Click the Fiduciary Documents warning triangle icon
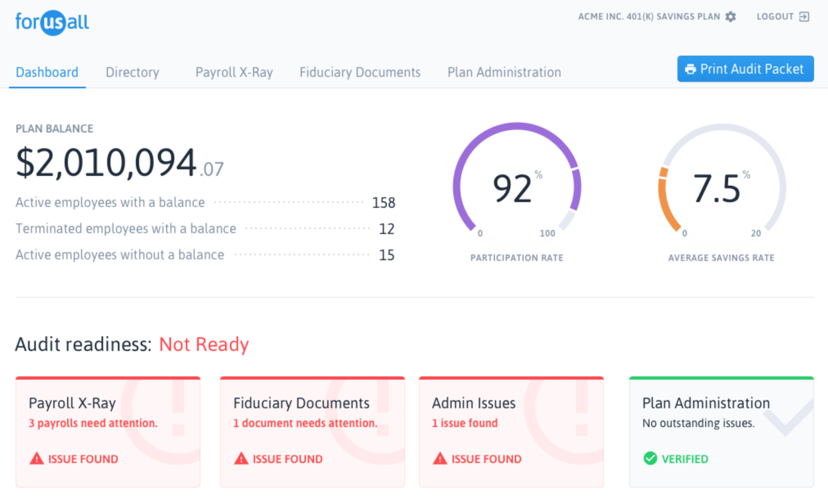The image size is (828, 504). tap(241, 459)
